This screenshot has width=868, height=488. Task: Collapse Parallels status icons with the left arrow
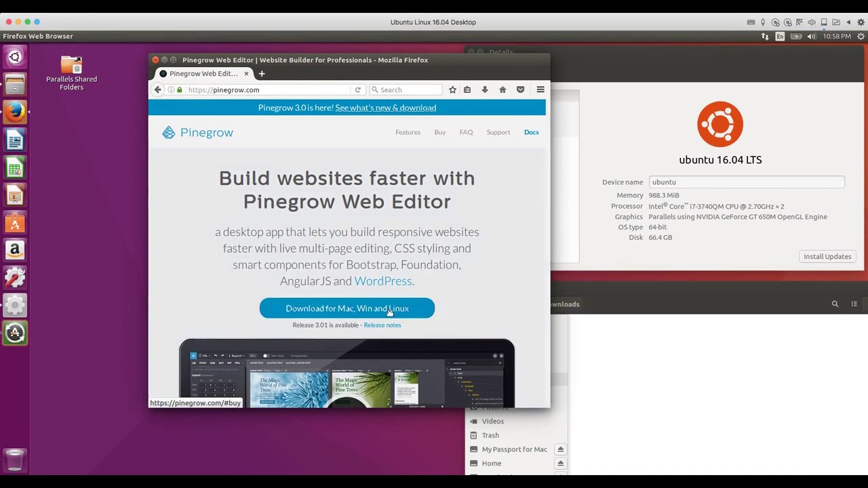coord(848,22)
